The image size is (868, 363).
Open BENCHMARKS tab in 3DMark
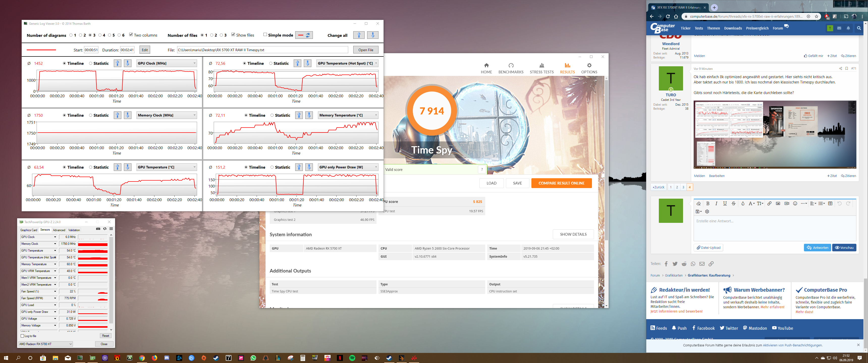[510, 68]
